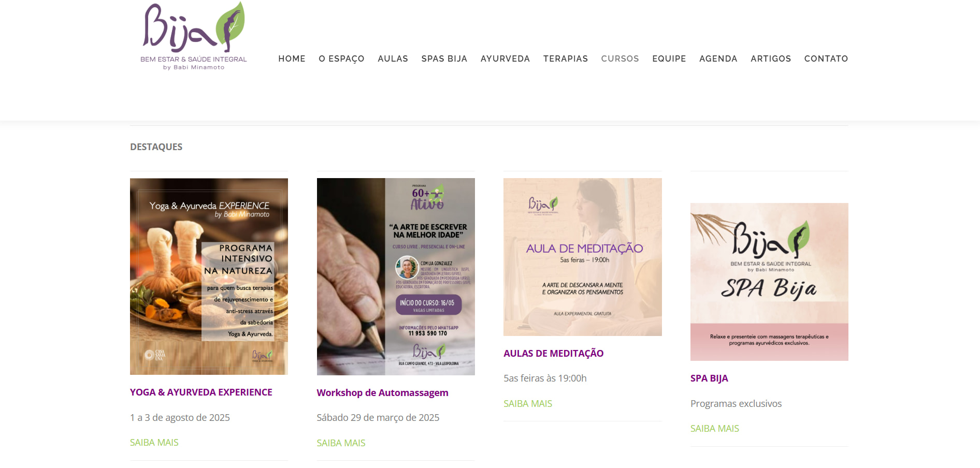980x468 pixels.
Task: Open the 60+ Ativo writing course poster
Action: click(396, 276)
